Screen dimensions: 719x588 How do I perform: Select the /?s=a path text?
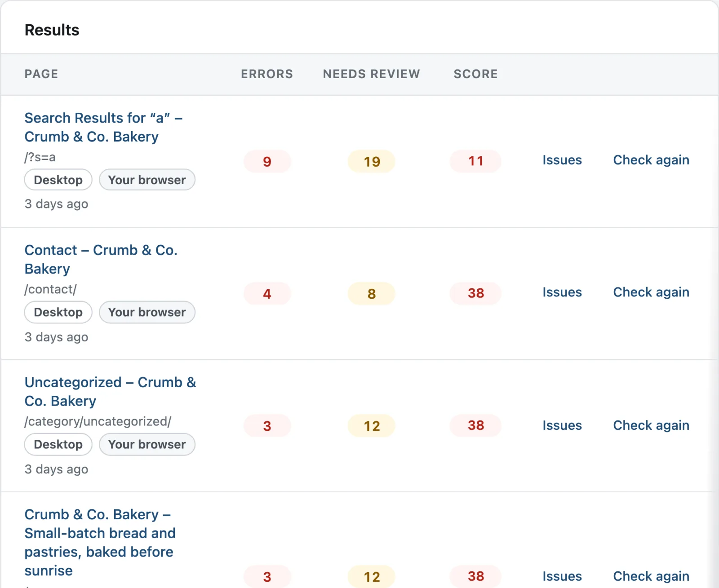pos(40,157)
